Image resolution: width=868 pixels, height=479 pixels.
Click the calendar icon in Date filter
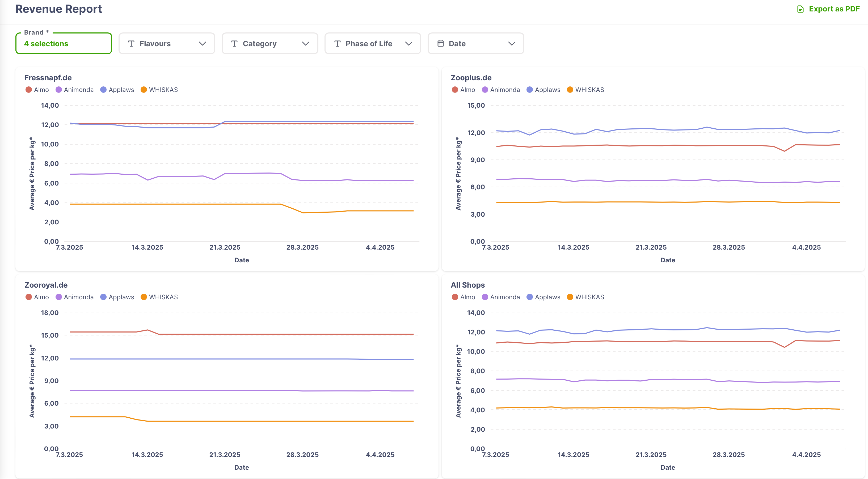(x=440, y=44)
